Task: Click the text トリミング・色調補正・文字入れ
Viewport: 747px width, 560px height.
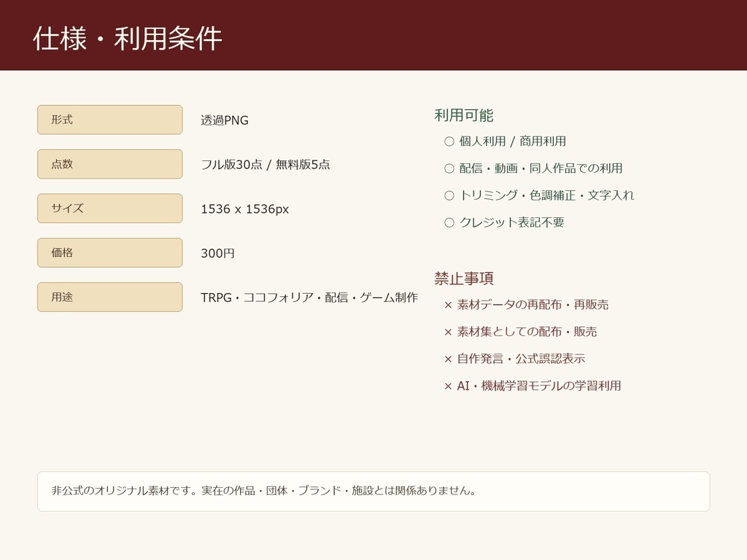Action: point(546,195)
